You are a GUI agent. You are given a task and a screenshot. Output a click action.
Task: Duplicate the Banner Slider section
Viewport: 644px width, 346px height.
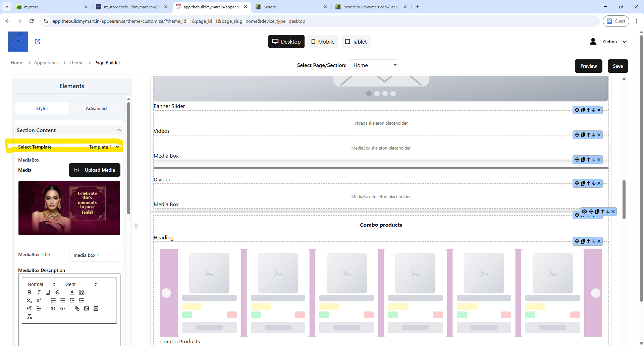pos(583,110)
